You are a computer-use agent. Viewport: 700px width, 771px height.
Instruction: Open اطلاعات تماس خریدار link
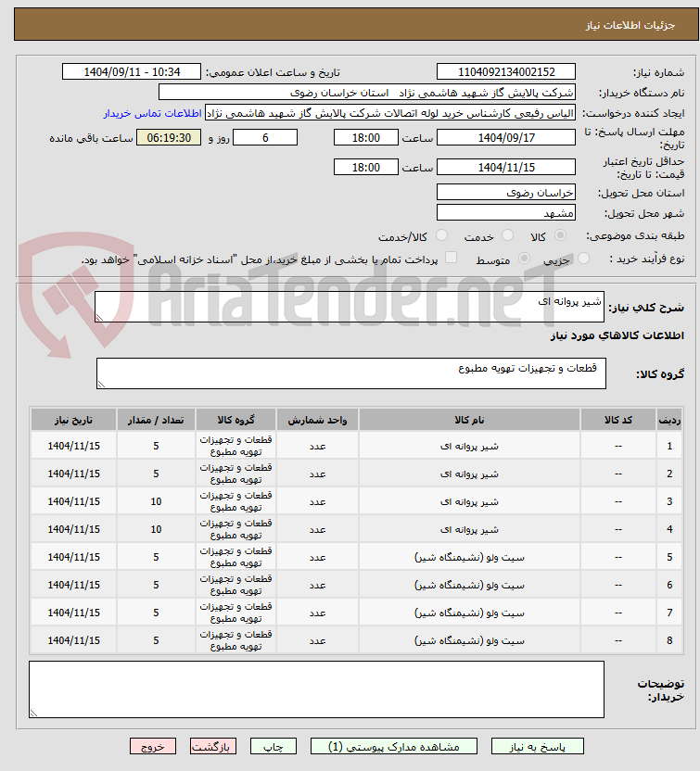coord(152,113)
